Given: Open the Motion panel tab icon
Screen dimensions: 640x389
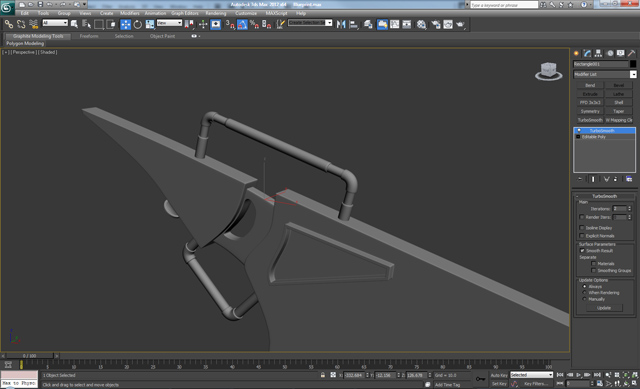Looking at the screenshot, I should [610, 53].
